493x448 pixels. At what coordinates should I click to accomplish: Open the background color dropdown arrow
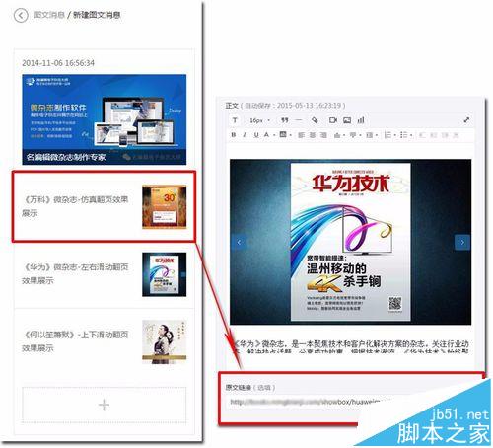(291, 135)
